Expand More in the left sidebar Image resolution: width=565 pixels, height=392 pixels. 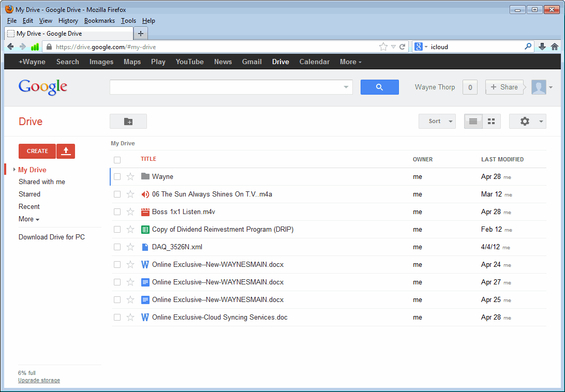click(x=29, y=219)
